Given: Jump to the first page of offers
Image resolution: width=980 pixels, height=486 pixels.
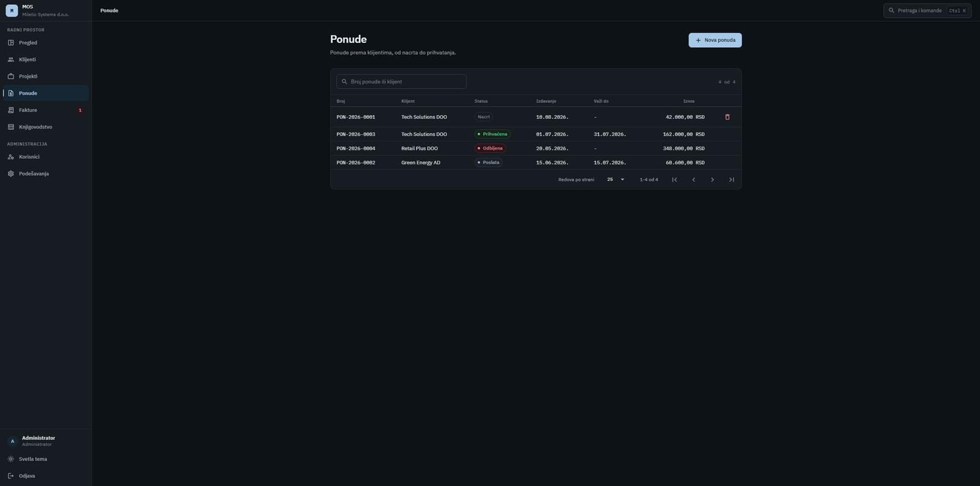Looking at the screenshot, I should tap(674, 180).
